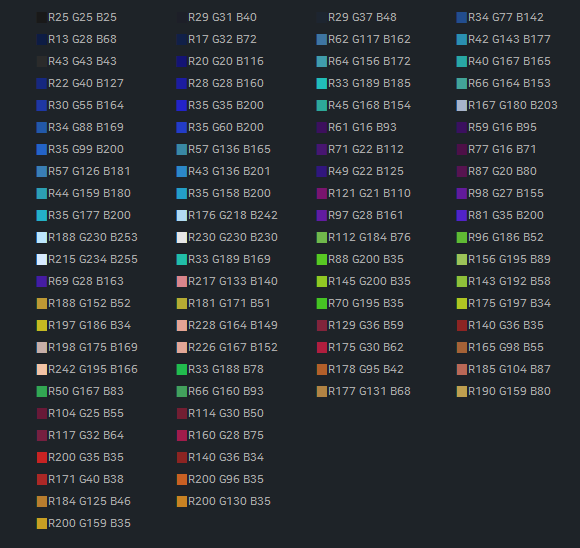
Task: Choose the R35 G35 B200 blue swatch
Action: [x=182, y=105]
